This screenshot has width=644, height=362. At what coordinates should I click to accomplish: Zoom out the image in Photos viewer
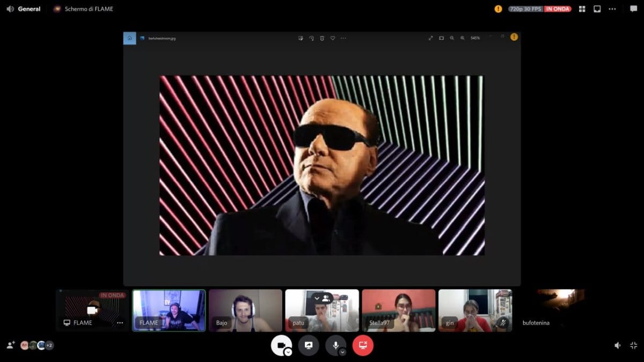(x=452, y=38)
